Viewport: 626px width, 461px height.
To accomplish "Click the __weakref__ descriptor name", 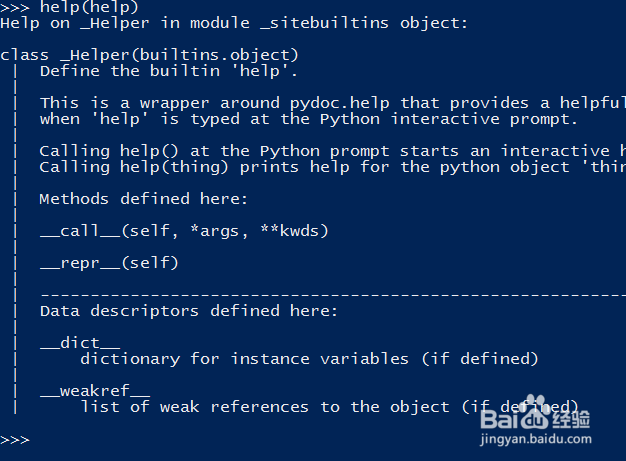I will coord(95,391).
